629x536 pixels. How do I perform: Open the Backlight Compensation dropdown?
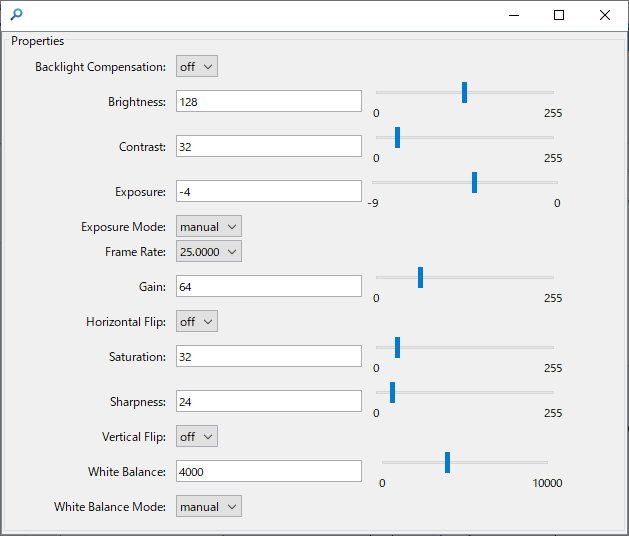pyautogui.click(x=197, y=66)
